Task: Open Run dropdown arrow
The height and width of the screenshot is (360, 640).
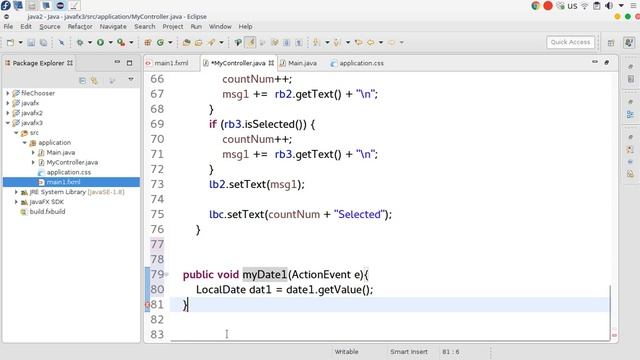Action: [x=110, y=42]
